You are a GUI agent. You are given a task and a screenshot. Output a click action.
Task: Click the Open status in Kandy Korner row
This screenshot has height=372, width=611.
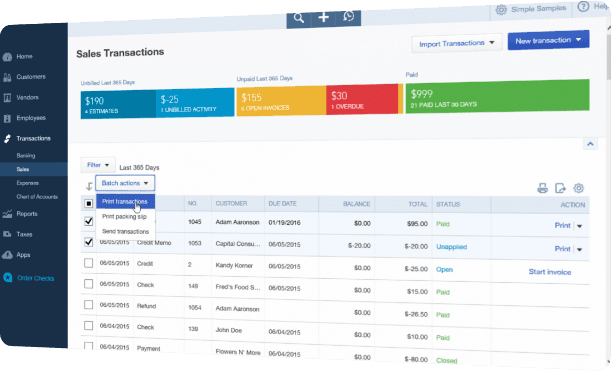tap(444, 269)
